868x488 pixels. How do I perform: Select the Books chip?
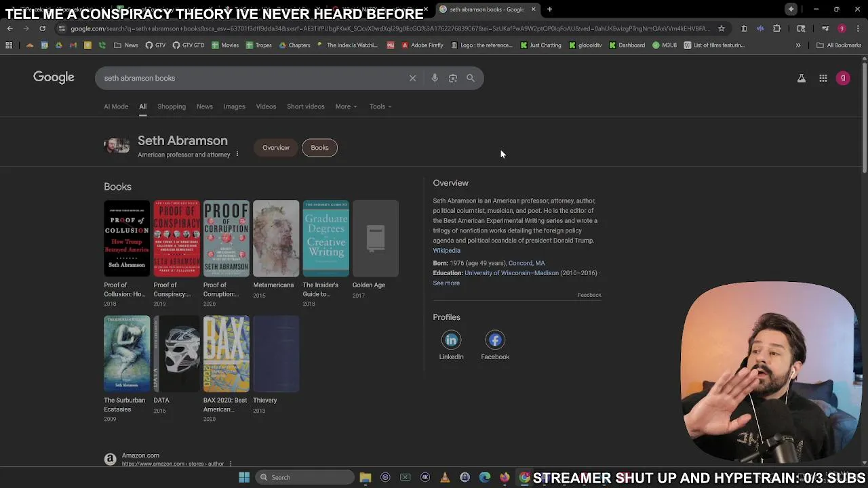coord(319,148)
